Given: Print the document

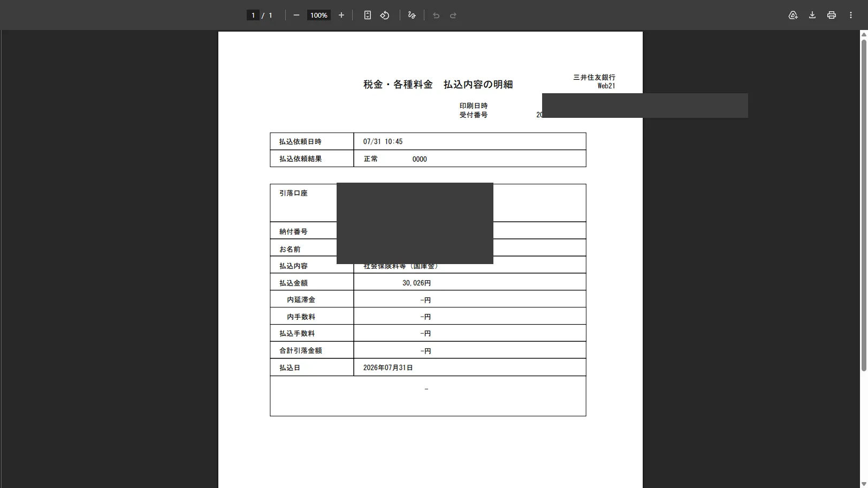Looking at the screenshot, I should coord(832,16).
